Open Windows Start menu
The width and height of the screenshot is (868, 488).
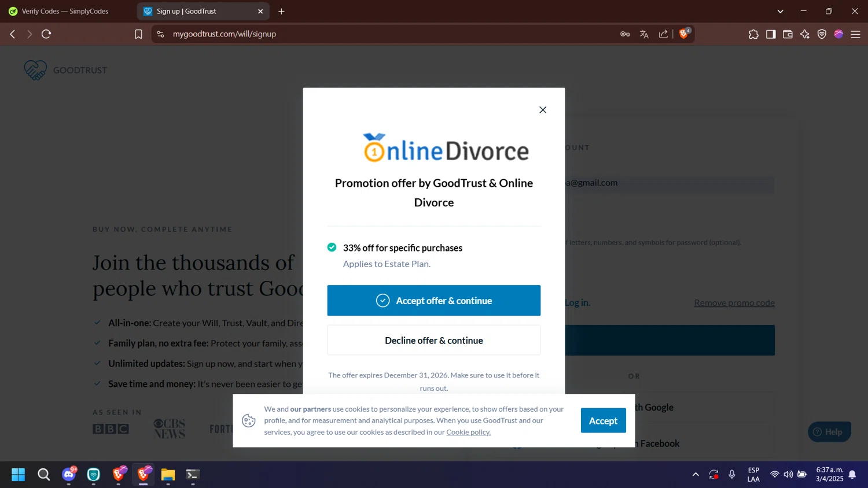[19, 475]
